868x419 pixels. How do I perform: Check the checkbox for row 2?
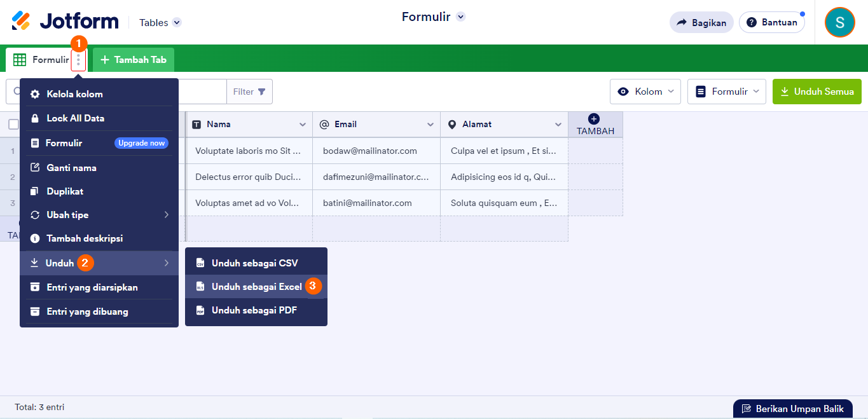click(14, 176)
